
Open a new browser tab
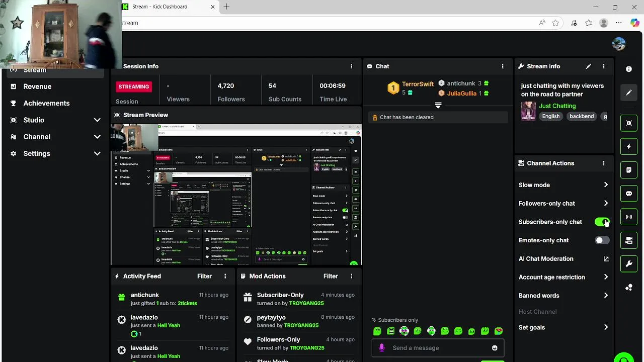226,7
